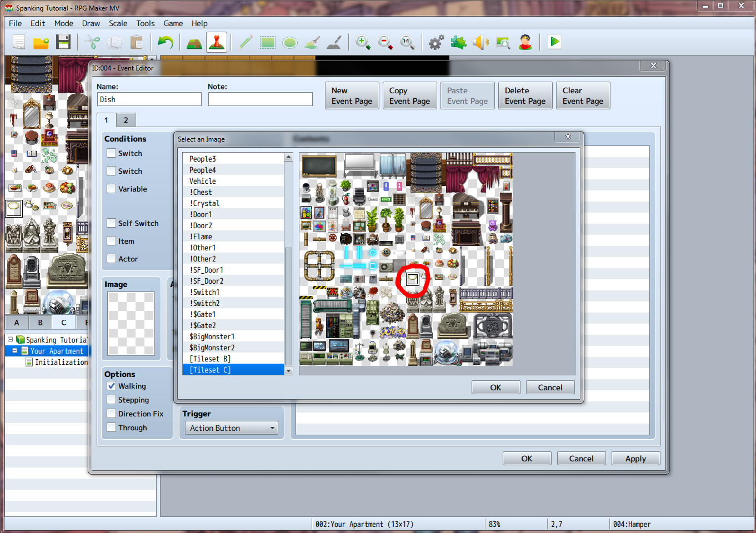The image size is (756, 533).
Task: Open the Help menu
Action: [x=199, y=23]
